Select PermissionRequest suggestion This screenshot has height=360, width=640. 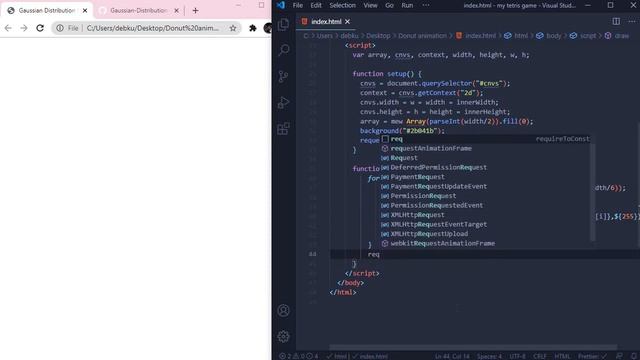click(x=486, y=196)
